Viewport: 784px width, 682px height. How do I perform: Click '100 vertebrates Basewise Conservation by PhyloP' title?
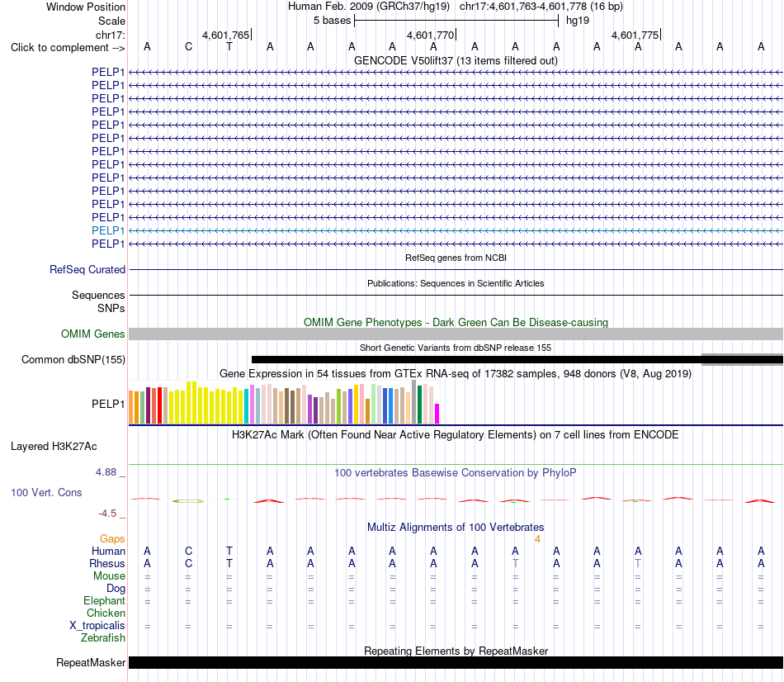(x=456, y=473)
